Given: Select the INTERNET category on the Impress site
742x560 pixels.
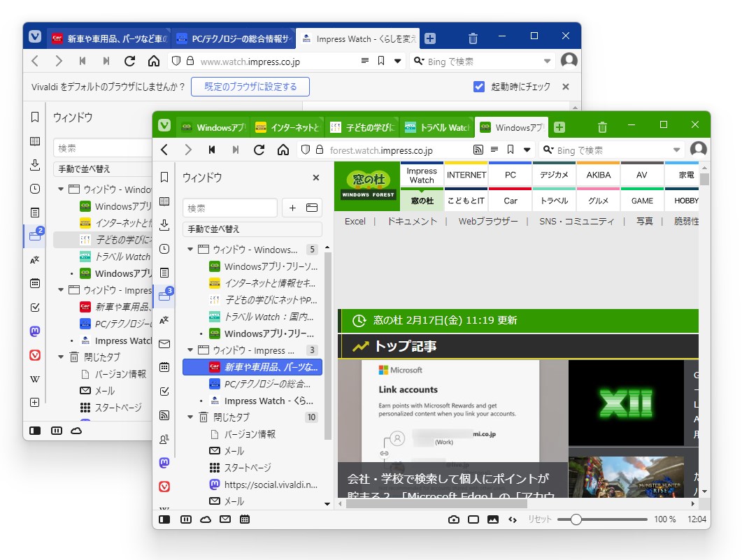Looking at the screenshot, I should click(x=466, y=174).
